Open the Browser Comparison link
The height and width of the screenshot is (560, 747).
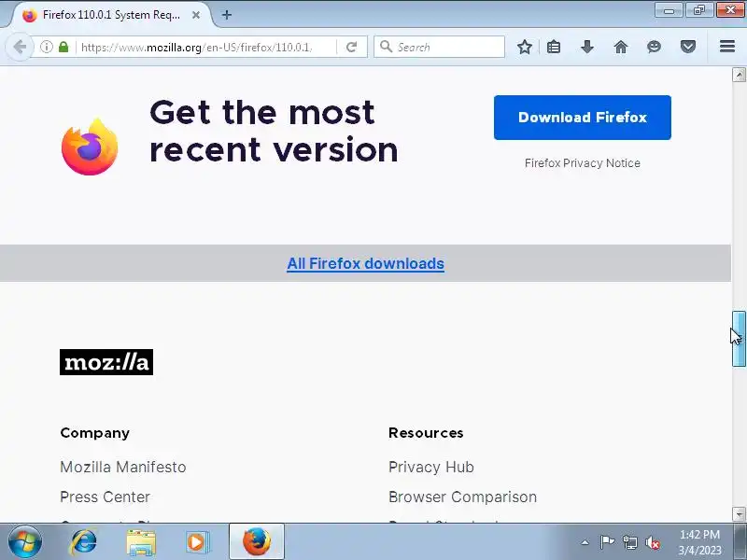[x=462, y=497]
